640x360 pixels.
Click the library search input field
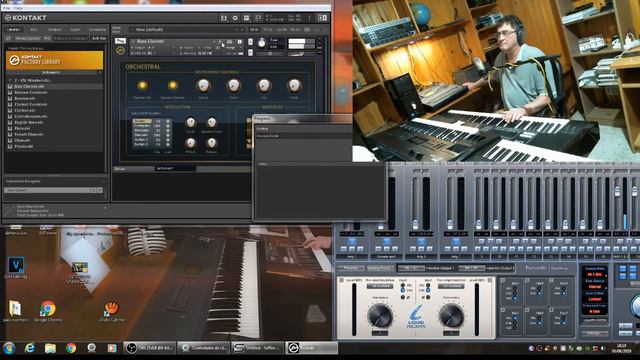pos(70,38)
